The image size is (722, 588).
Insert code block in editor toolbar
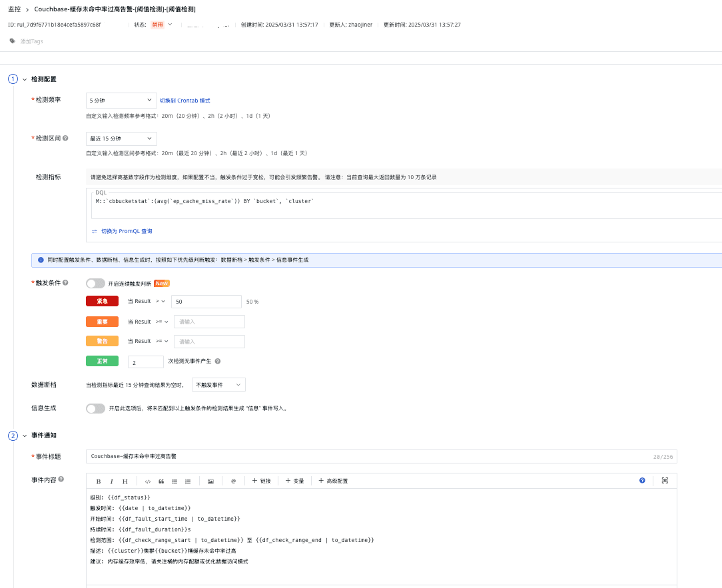pos(148,481)
